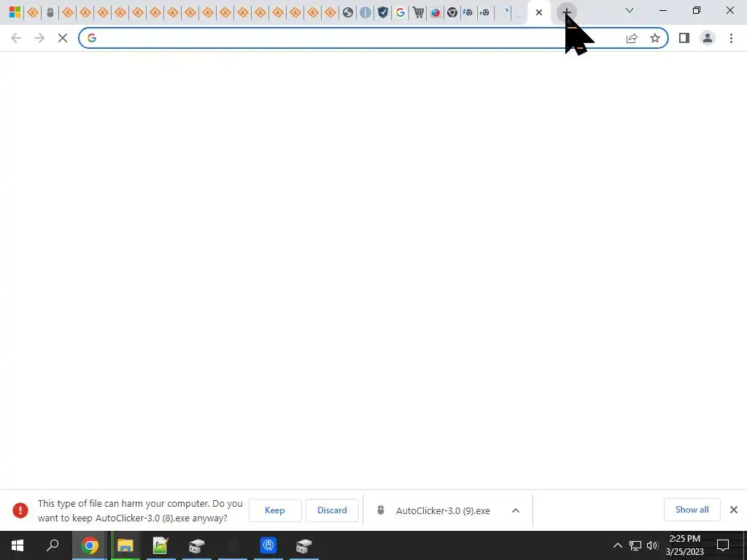Switch to the mouse-icon AutoClicker tab
The image size is (747, 560).
(50, 12)
